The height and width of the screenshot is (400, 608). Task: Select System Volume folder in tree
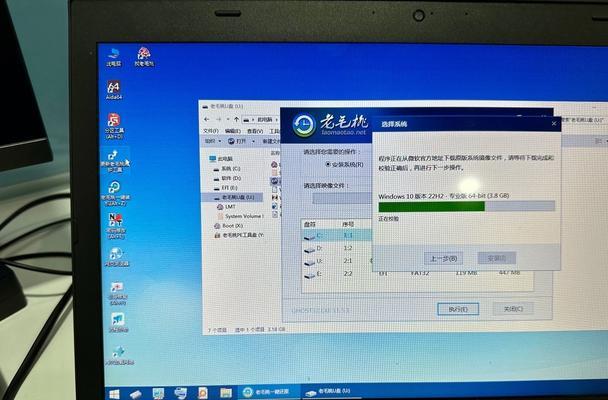240,216
